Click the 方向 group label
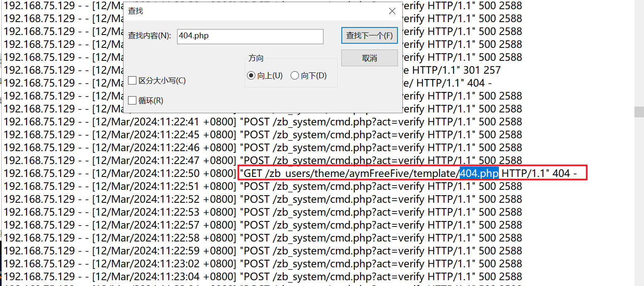The height and width of the screenshot is (286, 644). click(256, 58)
